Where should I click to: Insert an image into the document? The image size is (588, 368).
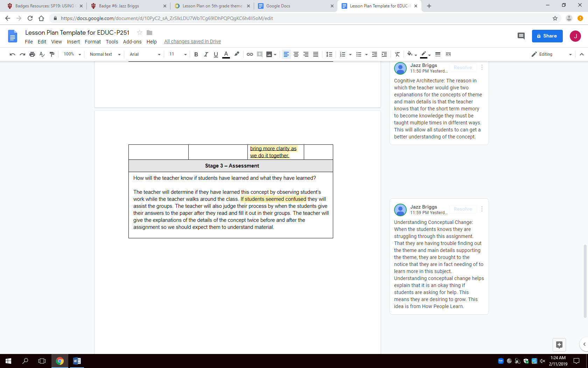tap(269, 54)
